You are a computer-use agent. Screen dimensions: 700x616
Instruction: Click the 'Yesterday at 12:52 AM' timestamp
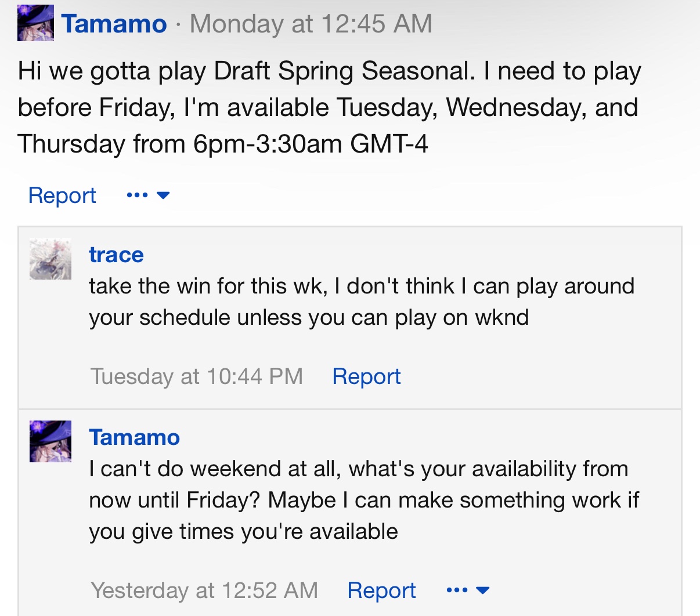(204, 590)
